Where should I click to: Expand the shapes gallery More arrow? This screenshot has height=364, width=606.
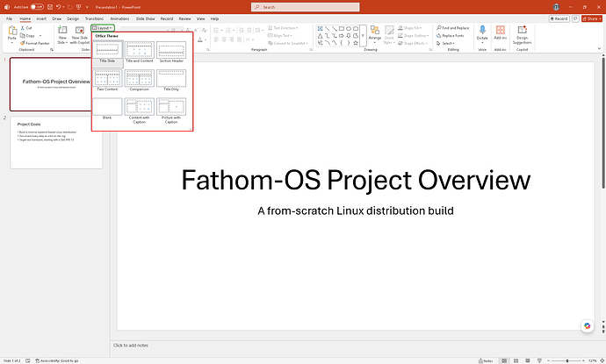363,35
